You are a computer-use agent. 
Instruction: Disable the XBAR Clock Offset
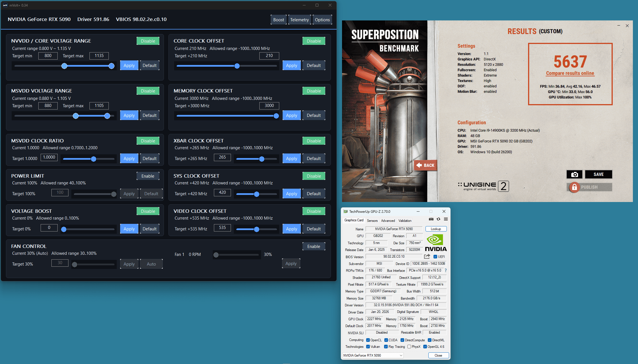coord(314,141)
